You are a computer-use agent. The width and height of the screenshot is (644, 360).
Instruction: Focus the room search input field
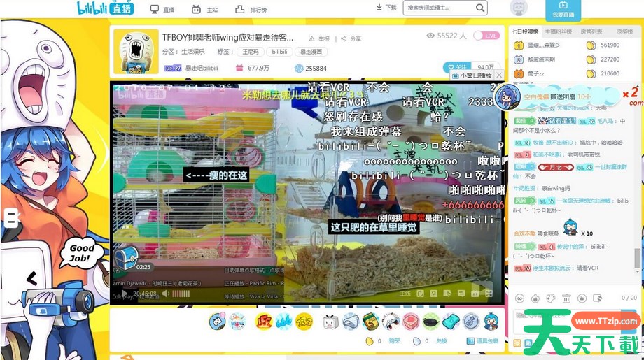pos(439,8)
